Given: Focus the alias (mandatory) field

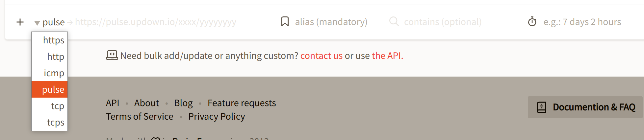Looking at the screenshot, I should click(331, 22).
